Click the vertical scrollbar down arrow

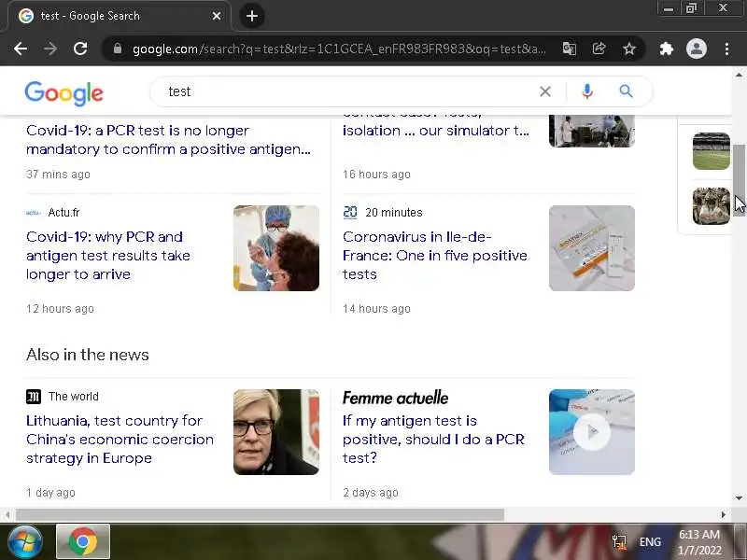[739, 498]
